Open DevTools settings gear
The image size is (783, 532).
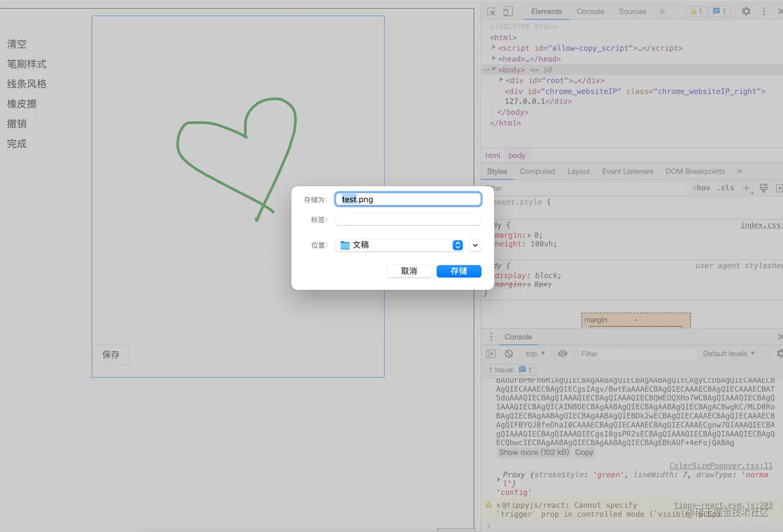[x=746, y=11]
